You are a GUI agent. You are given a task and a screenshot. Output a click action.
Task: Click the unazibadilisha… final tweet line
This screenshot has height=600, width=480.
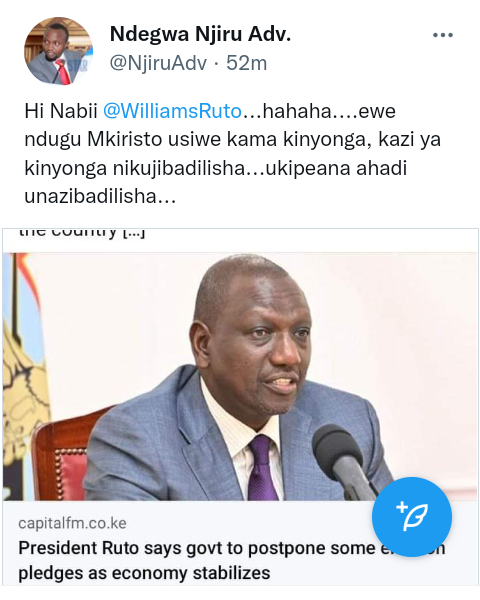tap(100, 197)
